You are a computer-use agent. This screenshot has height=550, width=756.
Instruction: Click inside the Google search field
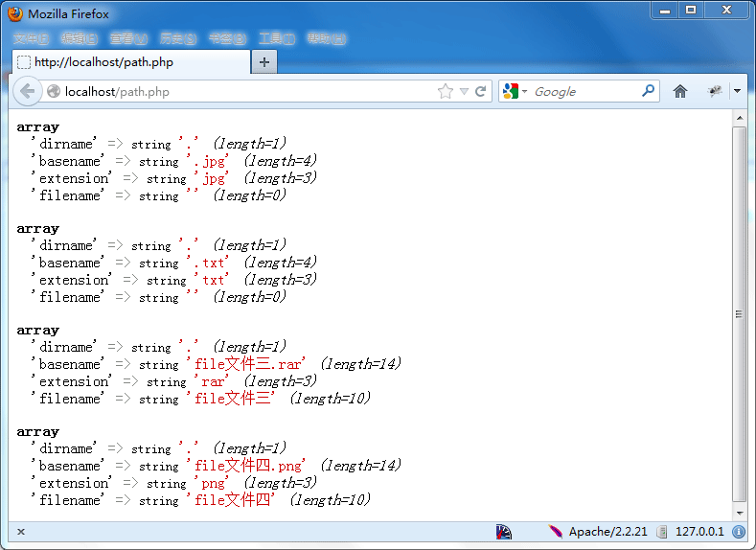tap(584, 91)
